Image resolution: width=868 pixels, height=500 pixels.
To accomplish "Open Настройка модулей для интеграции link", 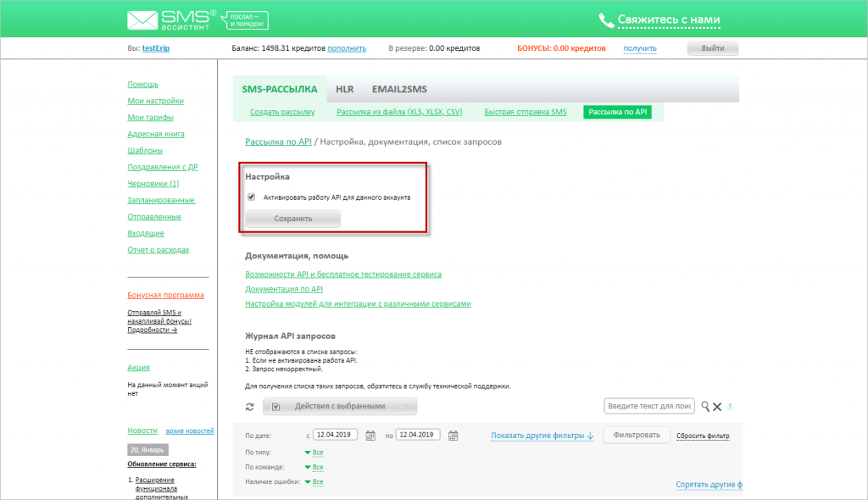I will click(359, 303).
